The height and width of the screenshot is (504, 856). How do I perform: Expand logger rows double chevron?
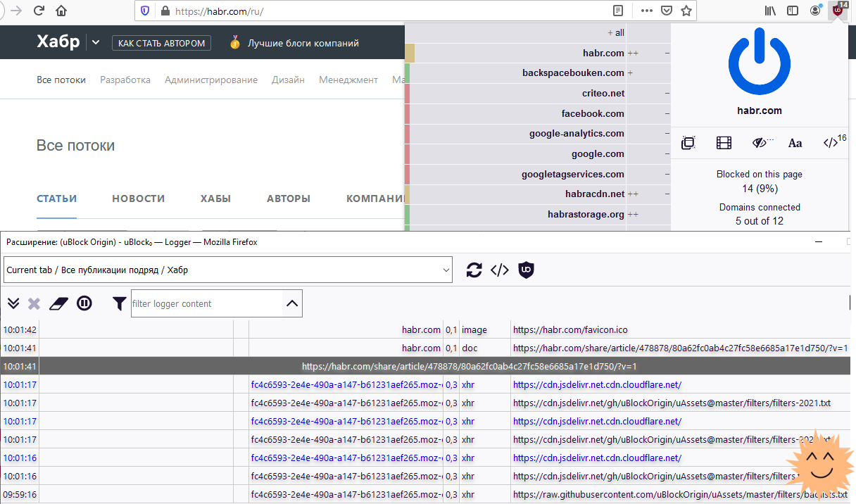pos(13,303)
